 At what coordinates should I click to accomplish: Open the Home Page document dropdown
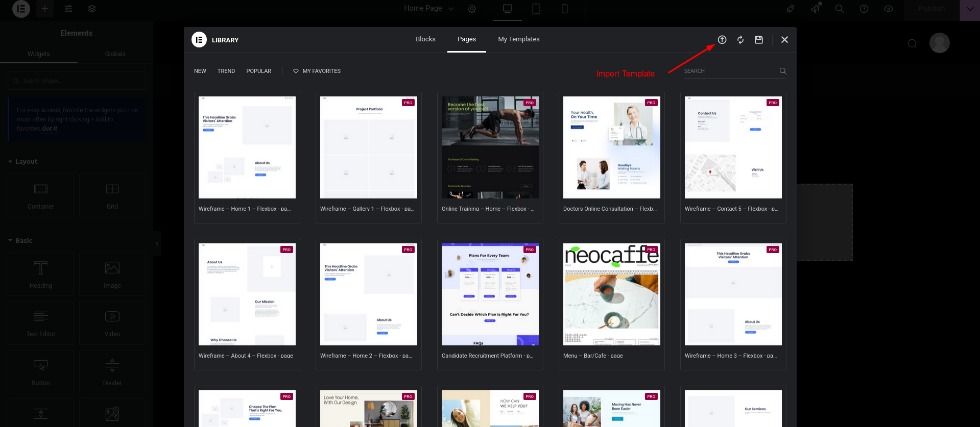(428, 9)
